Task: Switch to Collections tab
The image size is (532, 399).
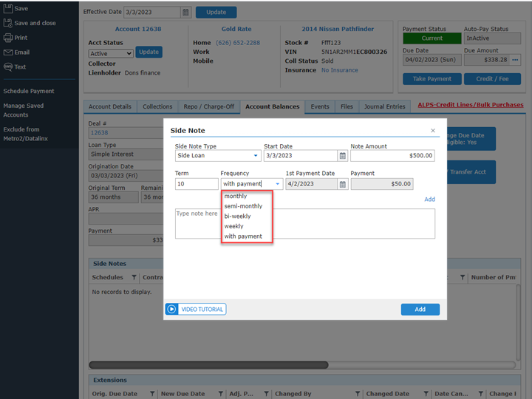Action: coord(157,106)
